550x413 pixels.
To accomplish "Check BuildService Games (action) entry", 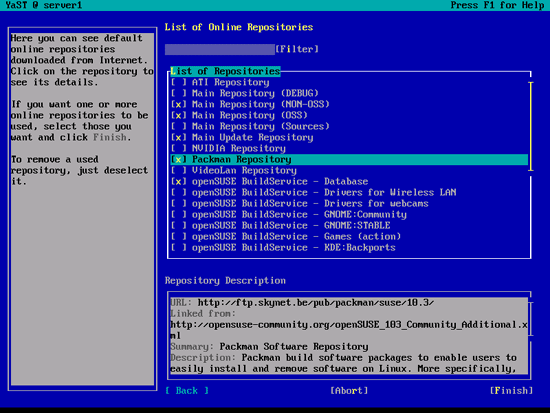I will click(179, 237).
